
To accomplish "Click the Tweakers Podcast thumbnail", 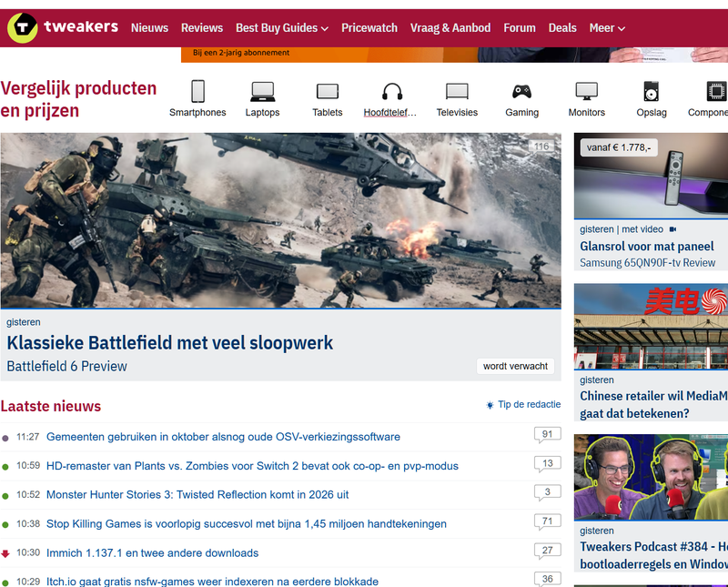I will click(651, 478).
